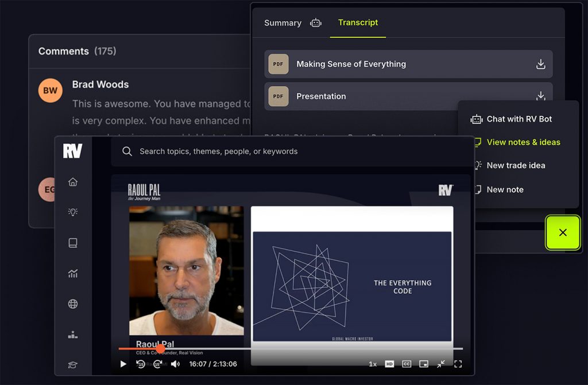Select the Transcript tab
The height and width of the screenshot is (385, 588).
[358, 23]
